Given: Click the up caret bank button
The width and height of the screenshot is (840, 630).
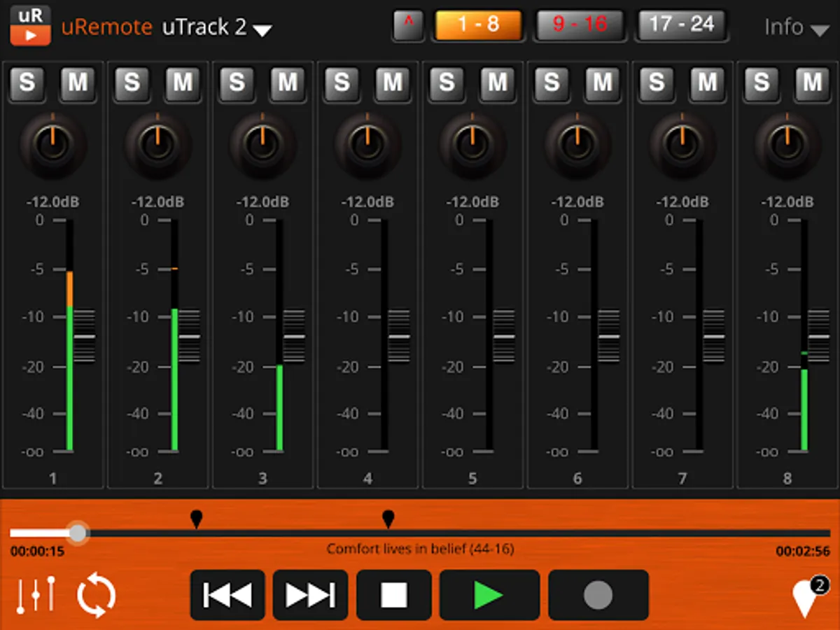Looking at the screenshot, I should point(409,26).
